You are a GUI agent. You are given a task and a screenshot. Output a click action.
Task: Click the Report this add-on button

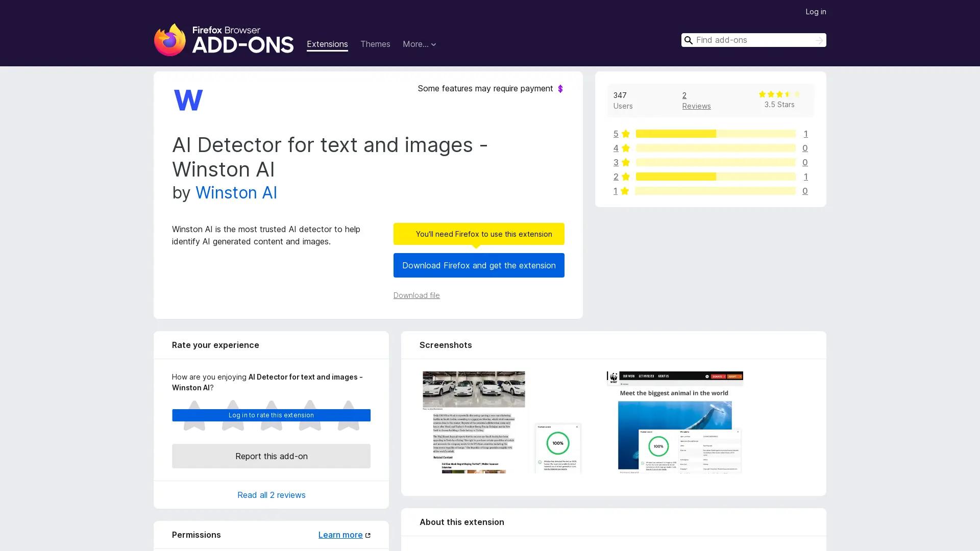tap(271, 456)
